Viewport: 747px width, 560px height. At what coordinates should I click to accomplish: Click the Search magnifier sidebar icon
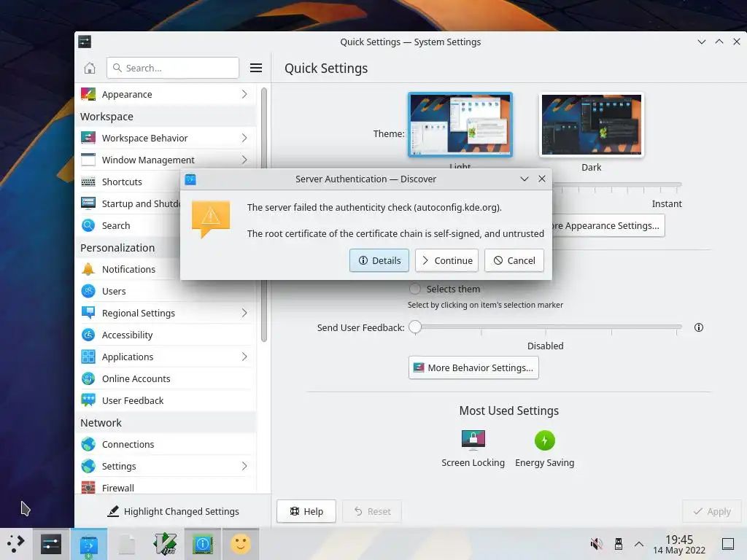(x=88, y=225)
